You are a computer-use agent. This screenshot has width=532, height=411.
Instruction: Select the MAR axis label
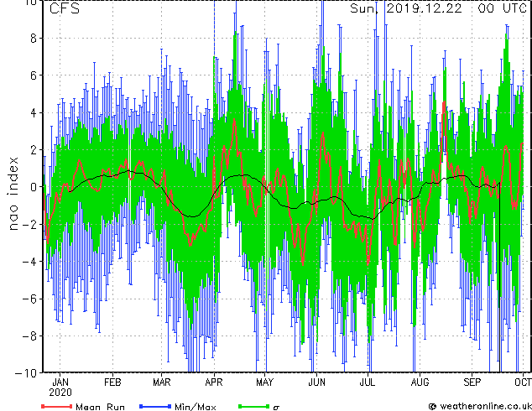coord(161,382)
